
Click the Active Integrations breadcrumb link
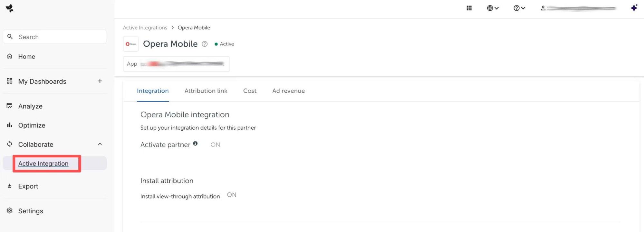click(x=145, y=28)
